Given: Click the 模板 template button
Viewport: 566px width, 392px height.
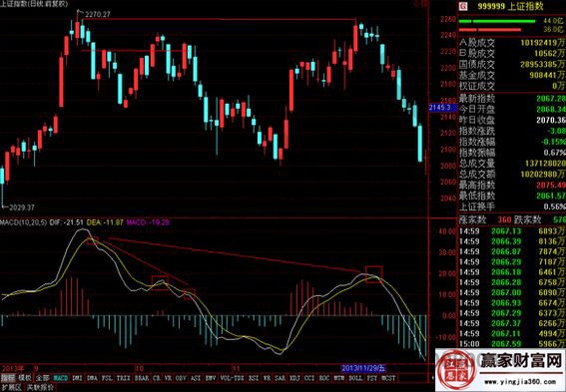Looking at the screenshot, I should point(25,378).
